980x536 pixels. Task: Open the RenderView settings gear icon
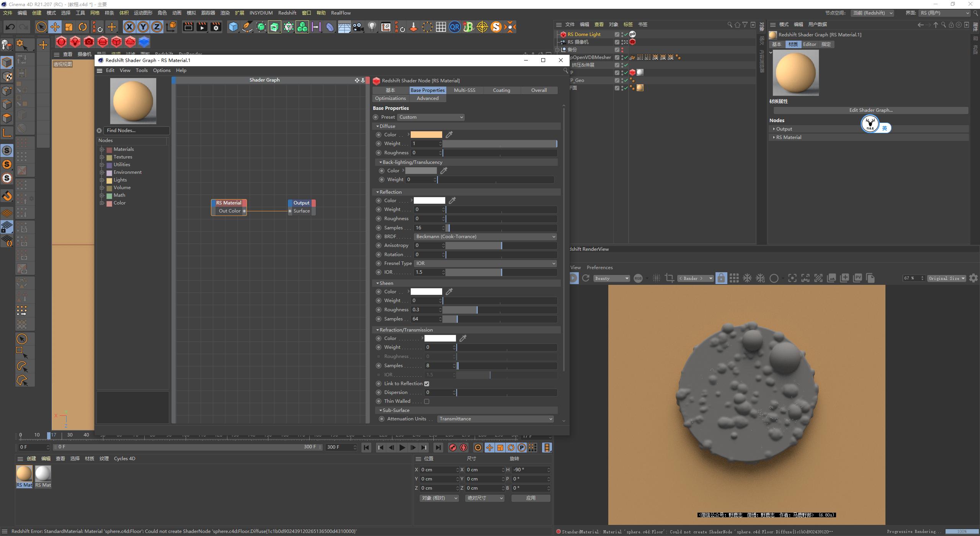pos(973,278)
